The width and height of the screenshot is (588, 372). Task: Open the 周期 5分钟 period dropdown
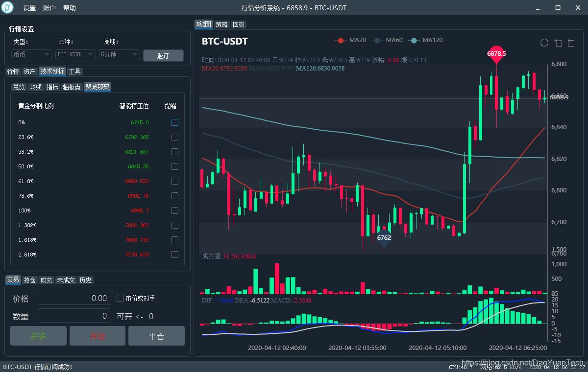(x=120, y=54)
